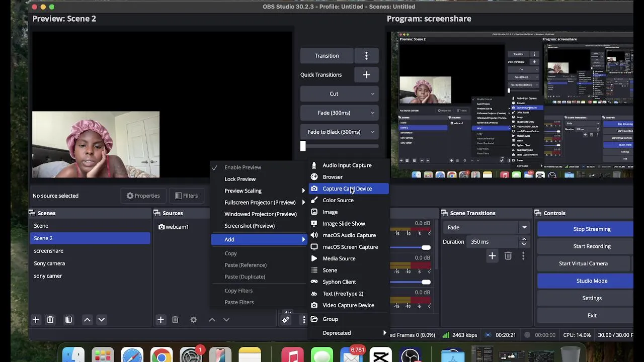Open the Cut quick transition dropdown arrow
The width and height of the screenshot is (644, 362).
373,94
